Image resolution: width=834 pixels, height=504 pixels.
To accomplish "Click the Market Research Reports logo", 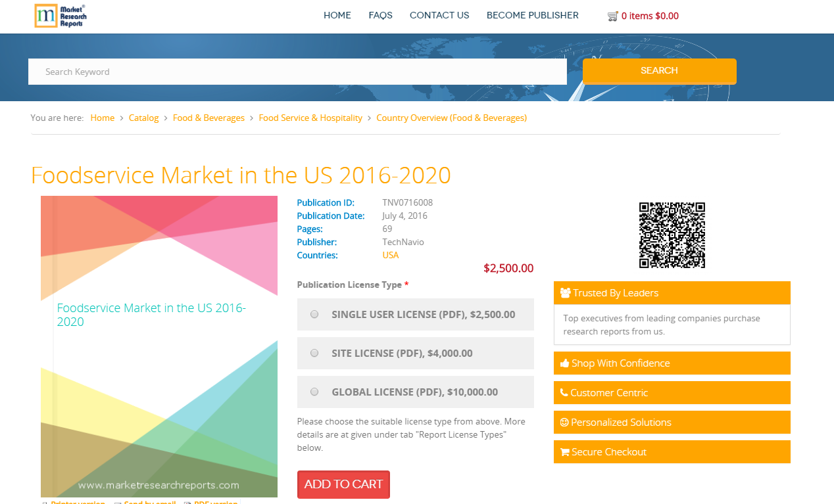I will [x=60, y=15].
